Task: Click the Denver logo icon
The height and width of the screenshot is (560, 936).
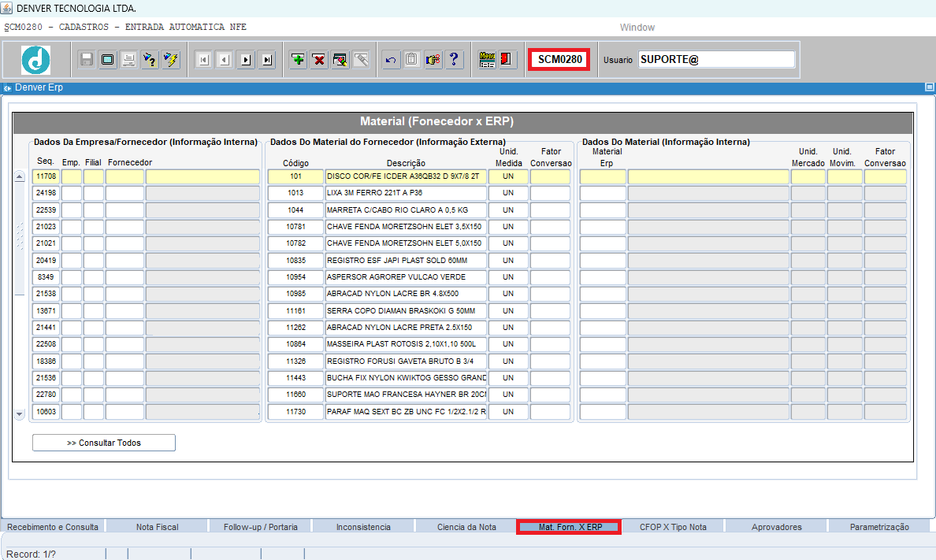Action: point(35,60)
